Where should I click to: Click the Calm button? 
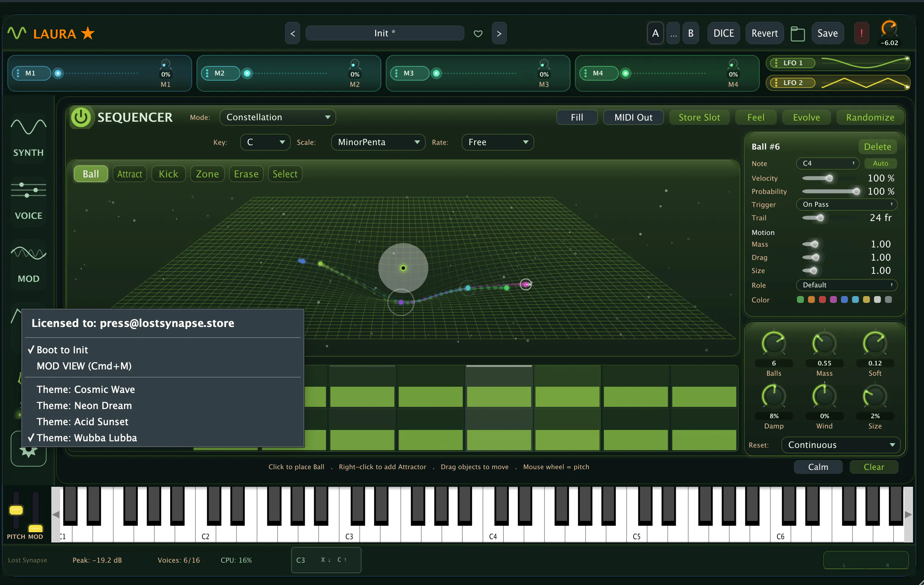click(x=818, y=467)
